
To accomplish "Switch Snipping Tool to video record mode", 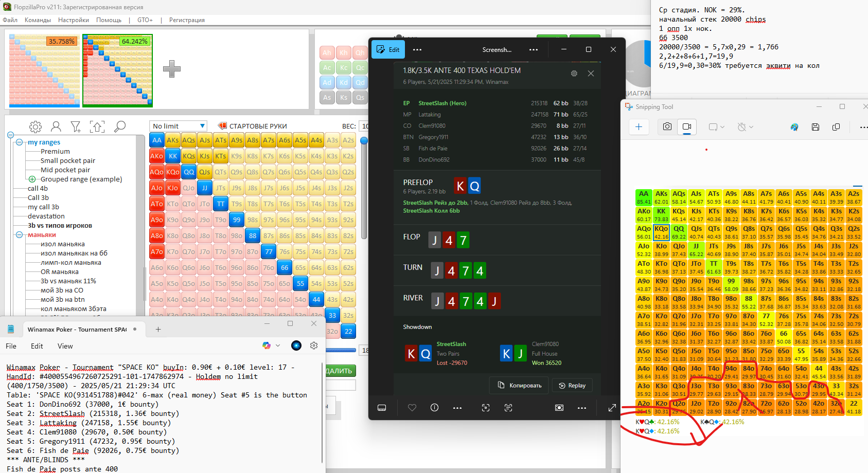I will tap(687, 126).
